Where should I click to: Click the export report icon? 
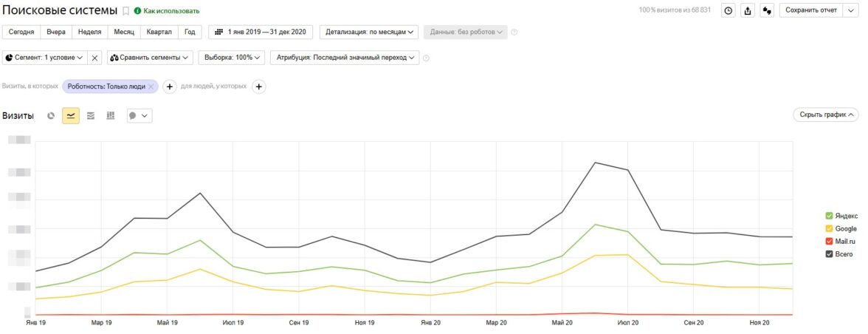[748, 10]
